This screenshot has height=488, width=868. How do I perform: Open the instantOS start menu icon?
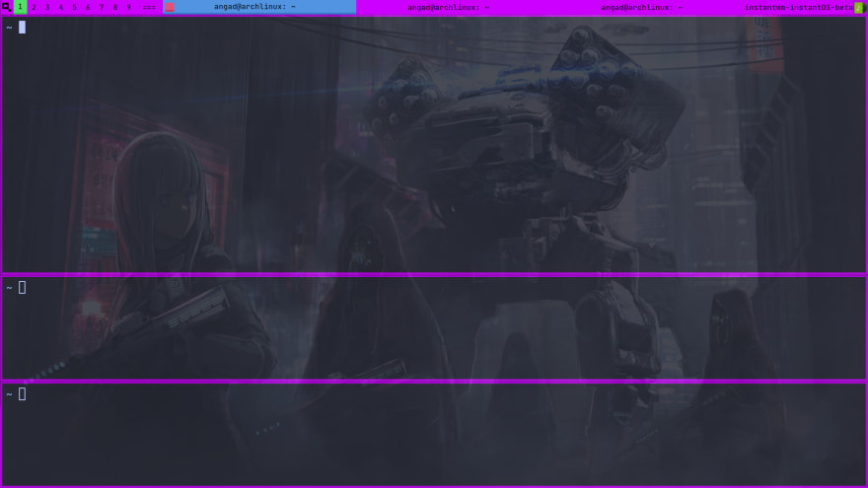pyautogui.click(x=6, y=7)
